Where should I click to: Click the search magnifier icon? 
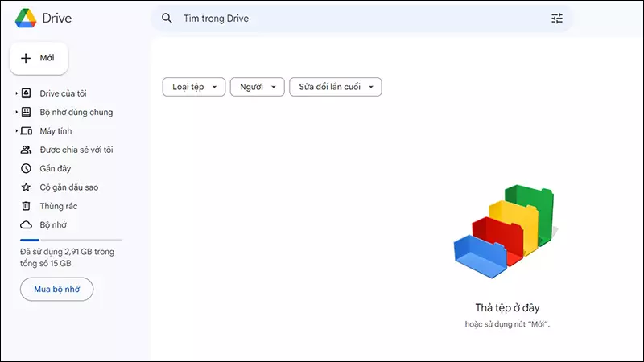167,18
